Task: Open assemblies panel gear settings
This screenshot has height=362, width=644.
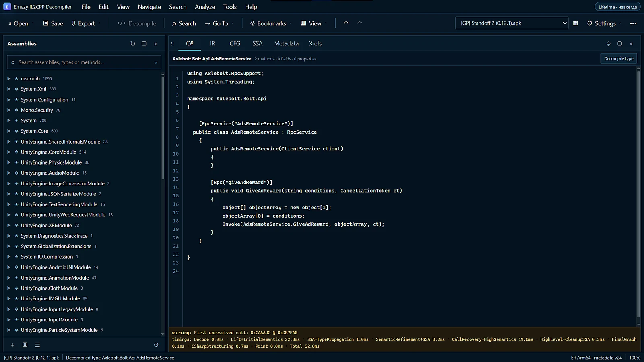Action: click(x=156, y=345)
